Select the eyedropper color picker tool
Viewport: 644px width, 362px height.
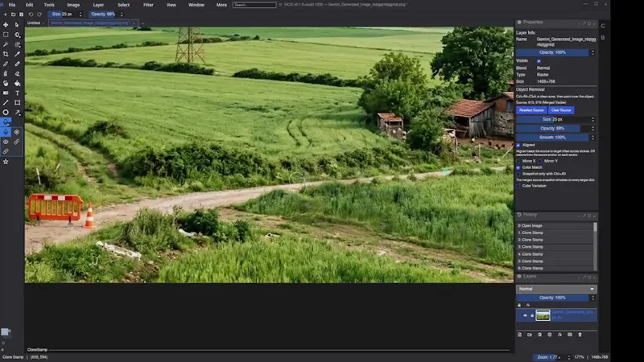pos(17,54)
